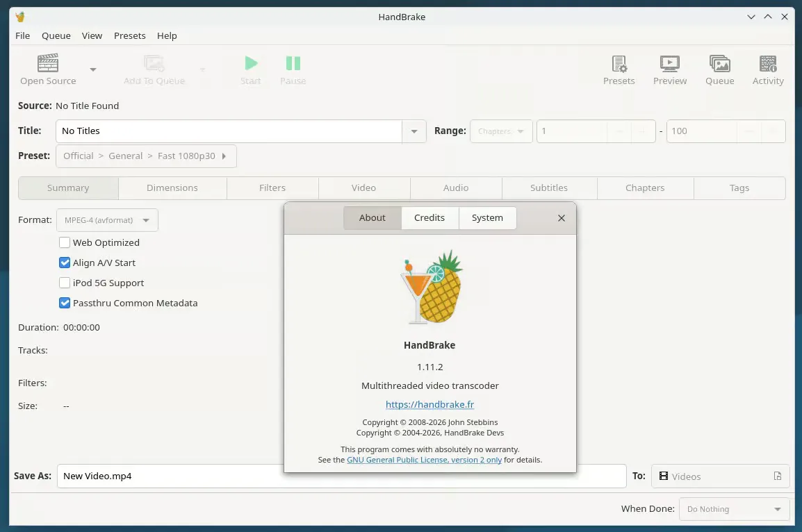Expand the Open Source dropdown arrow

coord(92,69)
